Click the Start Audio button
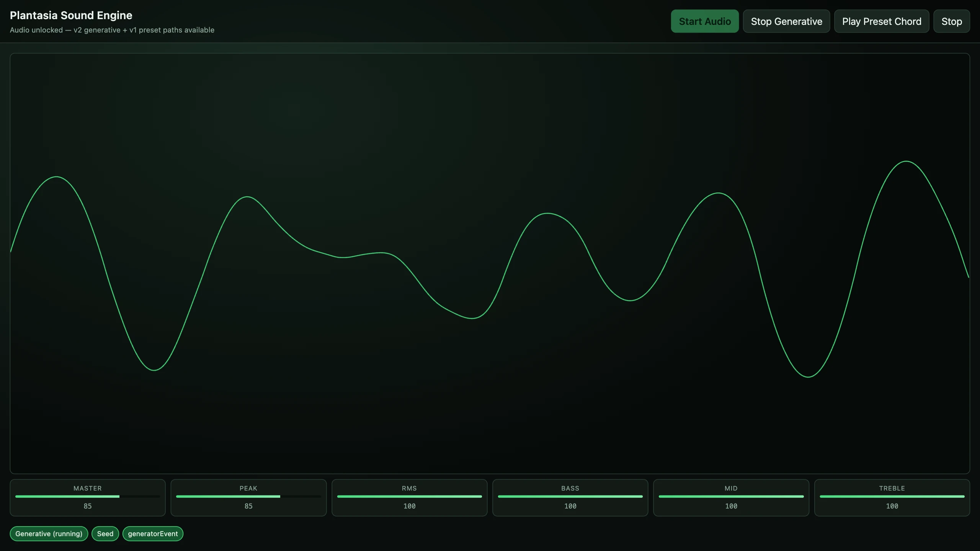This screenshot has width=980, height=551. point(705,21)
